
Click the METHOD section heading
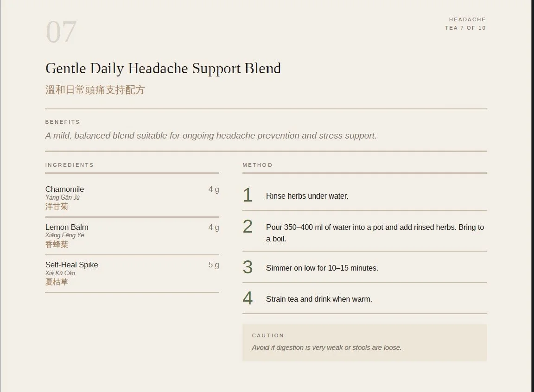(x=257, y=165)
